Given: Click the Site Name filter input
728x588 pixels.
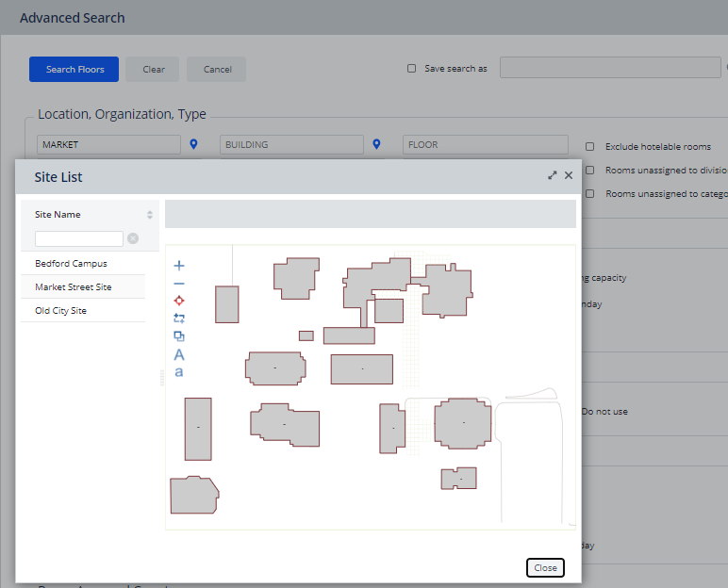Looking at the screenshot, I should coord(79,238).
